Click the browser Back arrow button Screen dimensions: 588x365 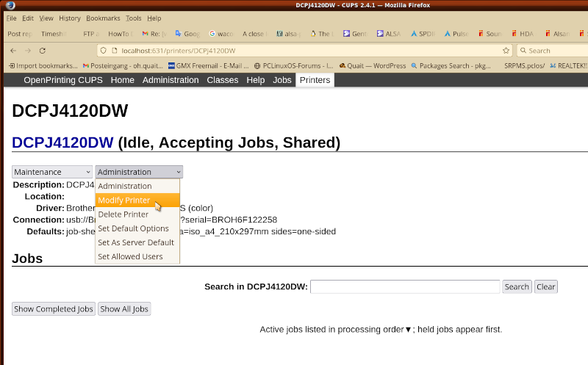point(12,51)
